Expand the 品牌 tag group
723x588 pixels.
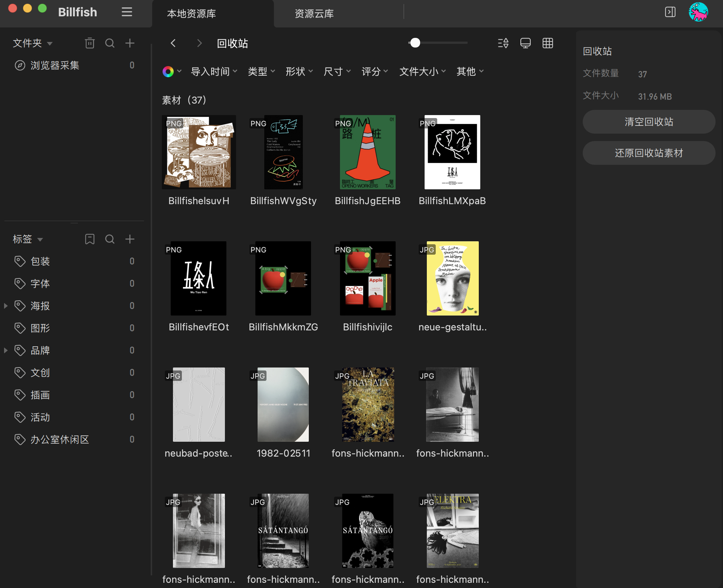click(6, 350)
